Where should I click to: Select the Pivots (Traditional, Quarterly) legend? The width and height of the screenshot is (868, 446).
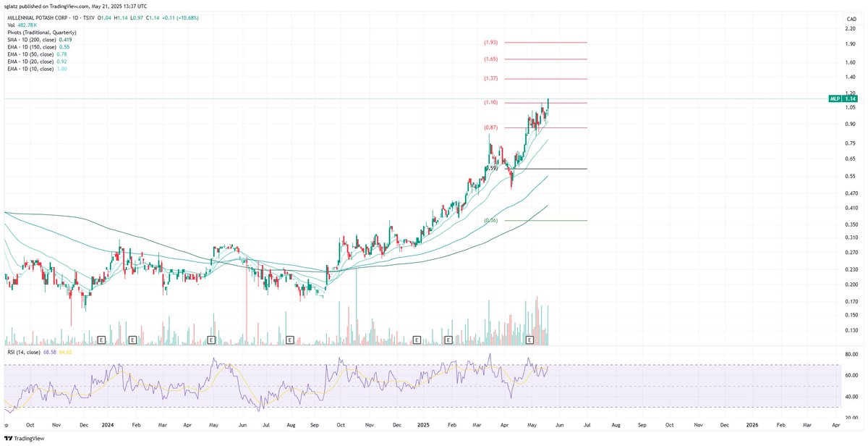41,33
